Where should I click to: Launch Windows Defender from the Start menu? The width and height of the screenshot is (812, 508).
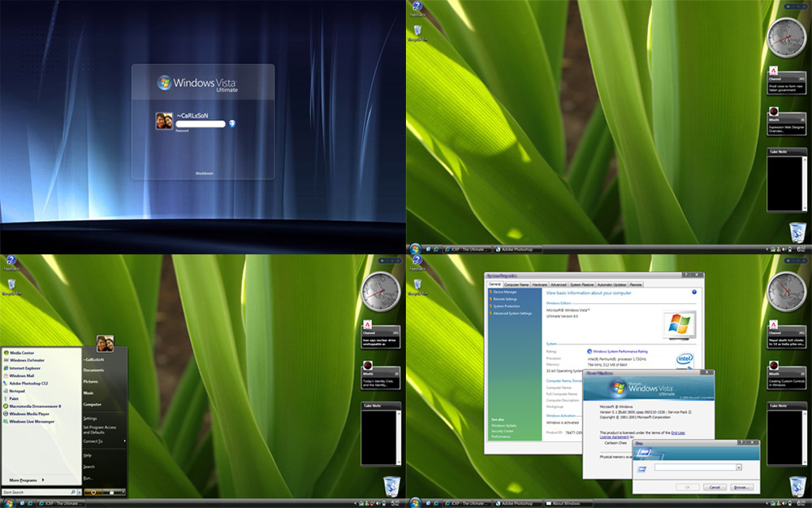pyautogui.click(x=26, y=360)
